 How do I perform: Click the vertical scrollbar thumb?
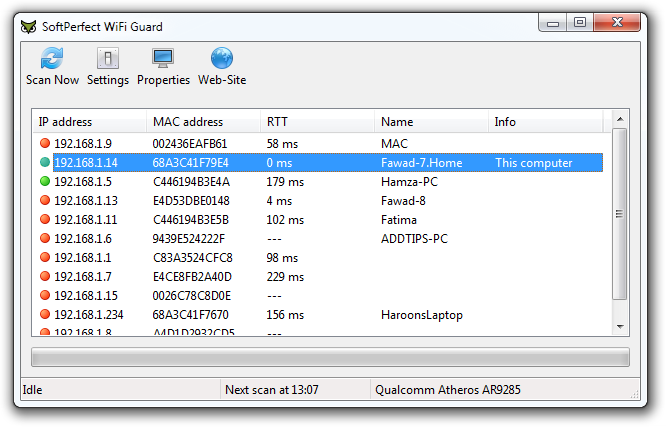(x=620, y=214)
